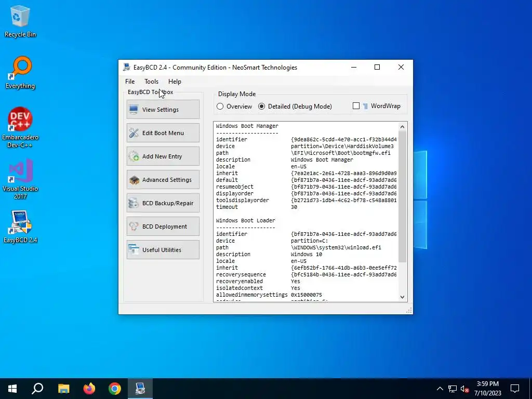Click the EasyBCD taskbar icon
The height and width of the screenshot is (399, 532).
pyautogui.click(x=140, y=389)
